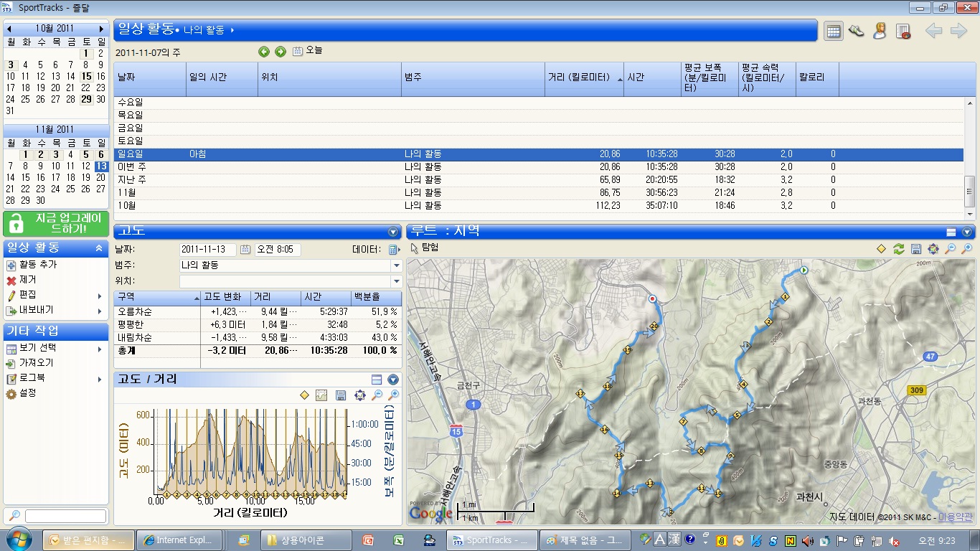The width and height of the screenshot is (980, 551).
Task: Open the running shoe equipment icon
Action: (856, 31)
